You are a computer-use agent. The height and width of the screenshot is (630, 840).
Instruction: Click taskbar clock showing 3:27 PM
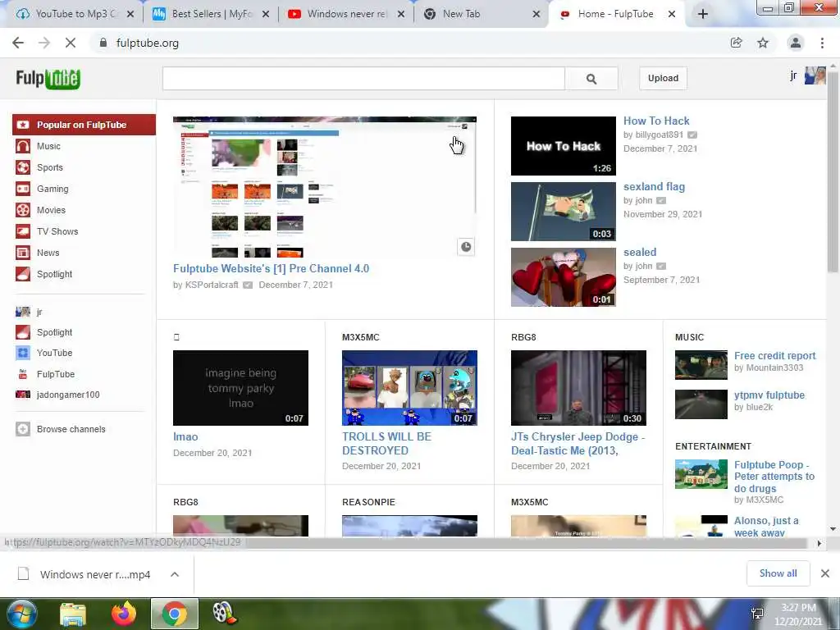[x=798, y=614]
